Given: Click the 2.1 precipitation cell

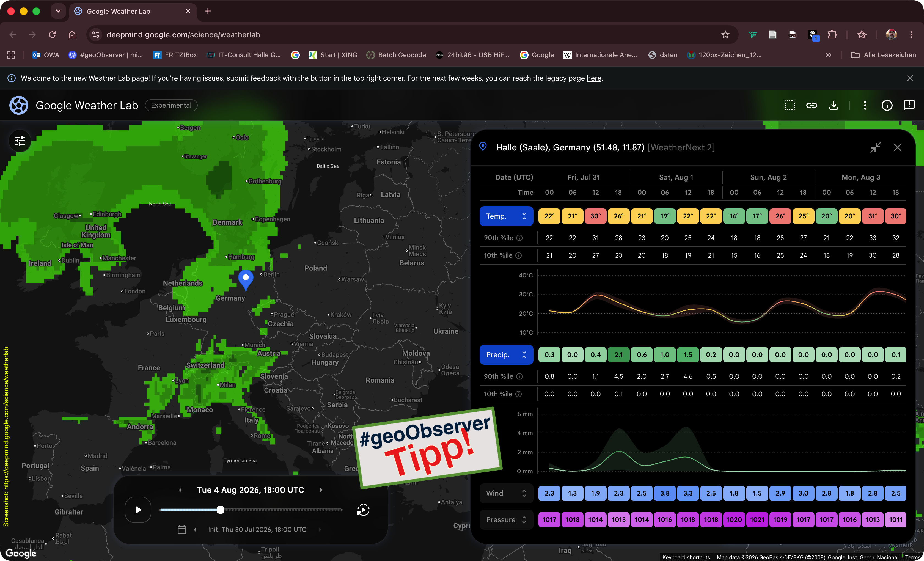Looking at the screenshot, I should tap(619, 355).
